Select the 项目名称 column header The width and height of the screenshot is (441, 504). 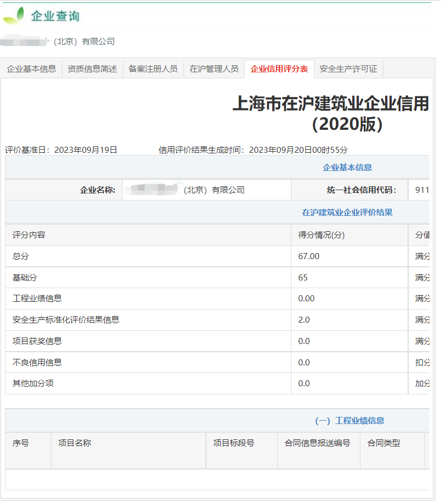[75, 444]
